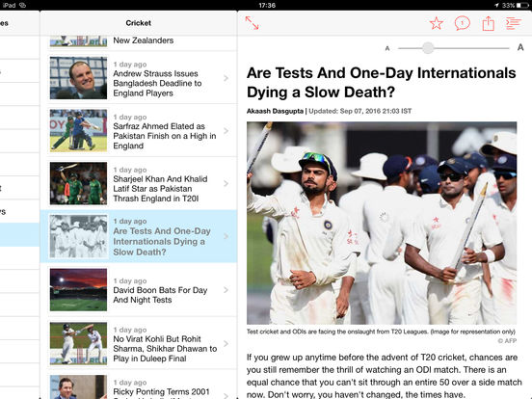Open chevron for Rohit Sharma Duleep story
This screenshot has height=399, width=532.
[x=226, y=344]
